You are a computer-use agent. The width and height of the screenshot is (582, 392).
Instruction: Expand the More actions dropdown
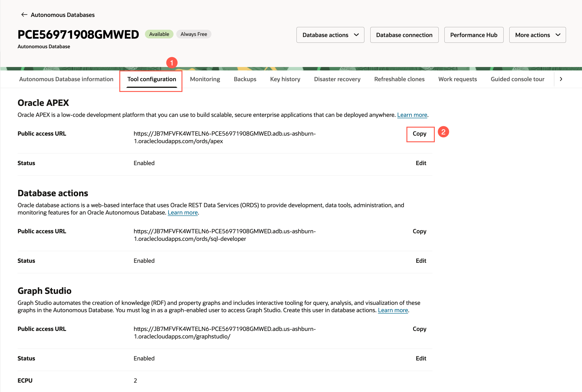[x=537, y=35]
